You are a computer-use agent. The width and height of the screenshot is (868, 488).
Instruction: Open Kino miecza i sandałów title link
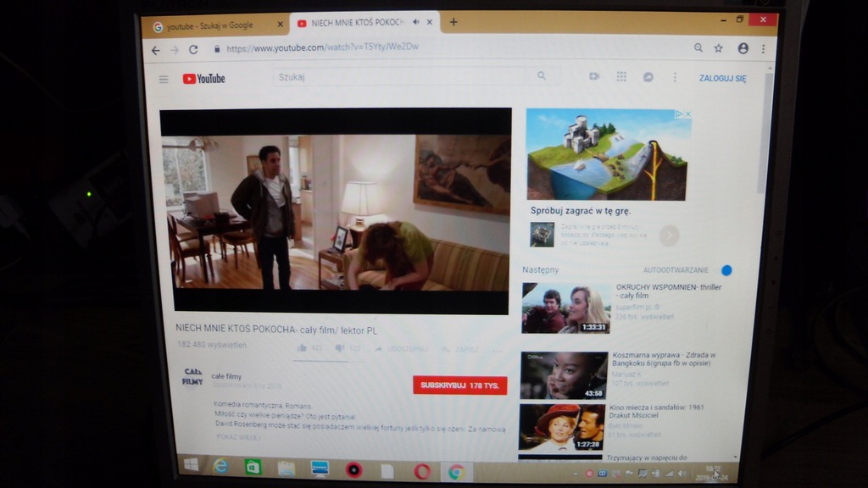(x=656, y=411)
